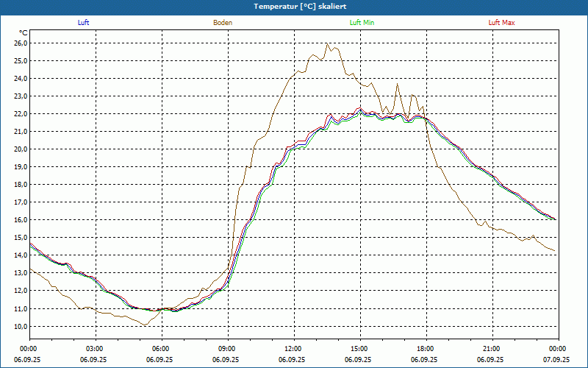This screenshot has height=368, width=588.
Task: Click the '06:00' time axis label
Action: pyautogui.click(x=162, y=349)
